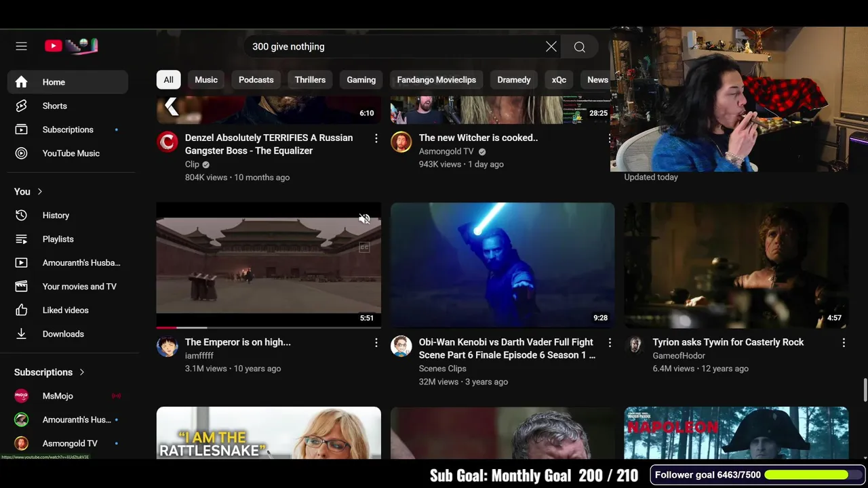Unmute the Emperor video preview
868x488 pixels.
(364, 219)
